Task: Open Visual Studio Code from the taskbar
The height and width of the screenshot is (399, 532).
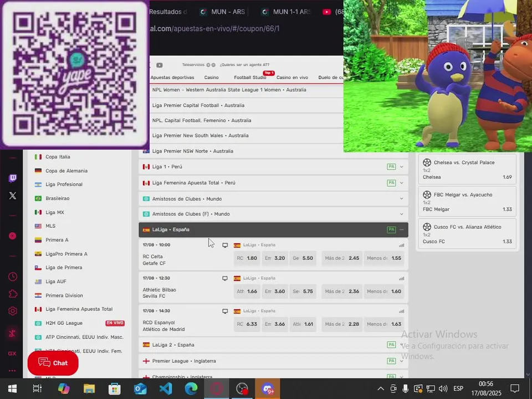Action: [x=166, y=388]
